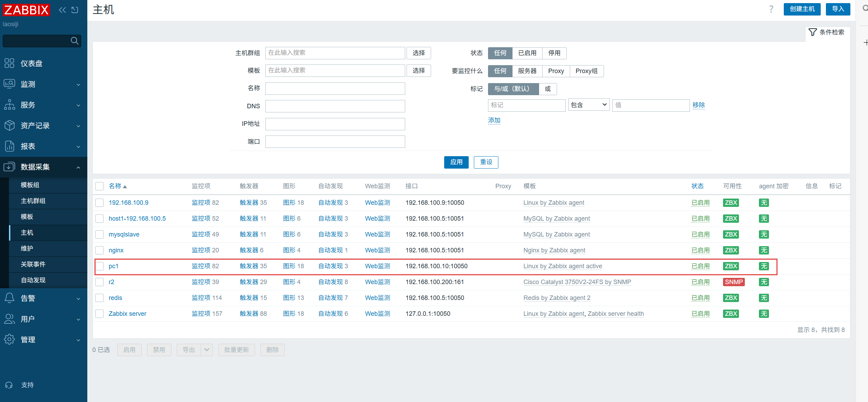
Task: Click the 报表 reports icon
Action: pyautogui.click(x=9, y=146)
